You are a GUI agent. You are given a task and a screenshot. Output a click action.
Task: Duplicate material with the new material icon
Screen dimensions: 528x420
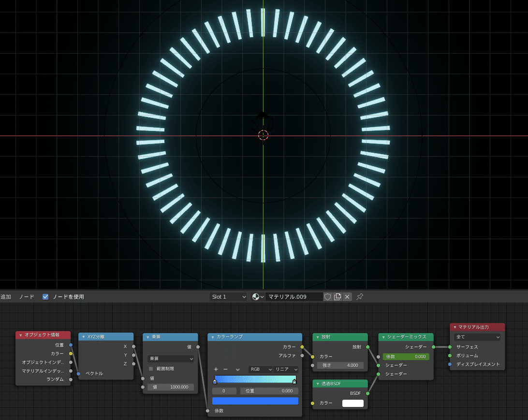coord(337,296)
